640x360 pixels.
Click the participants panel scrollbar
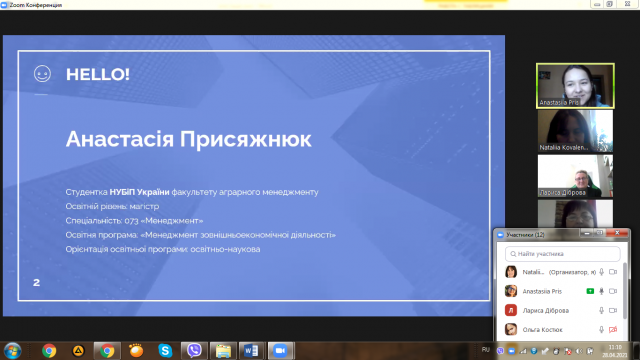tap(624, 291)
